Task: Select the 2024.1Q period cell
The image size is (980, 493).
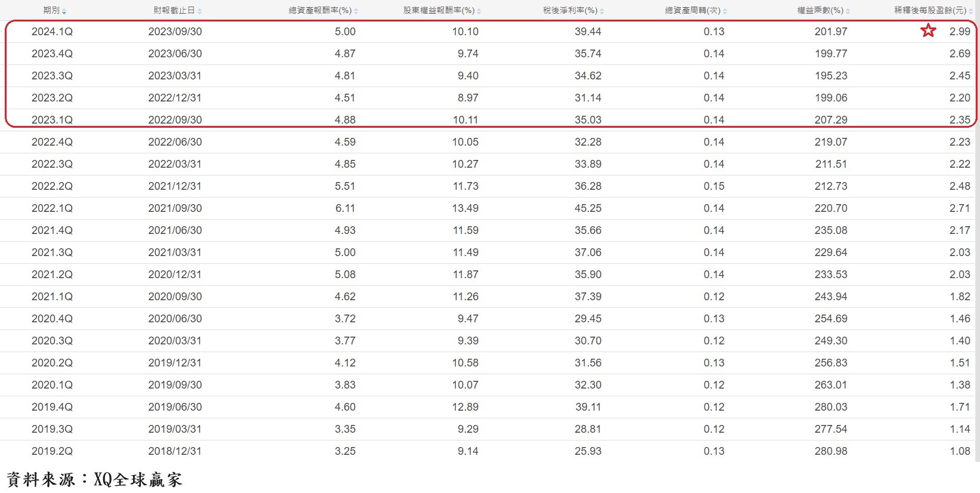Action: 52,32
